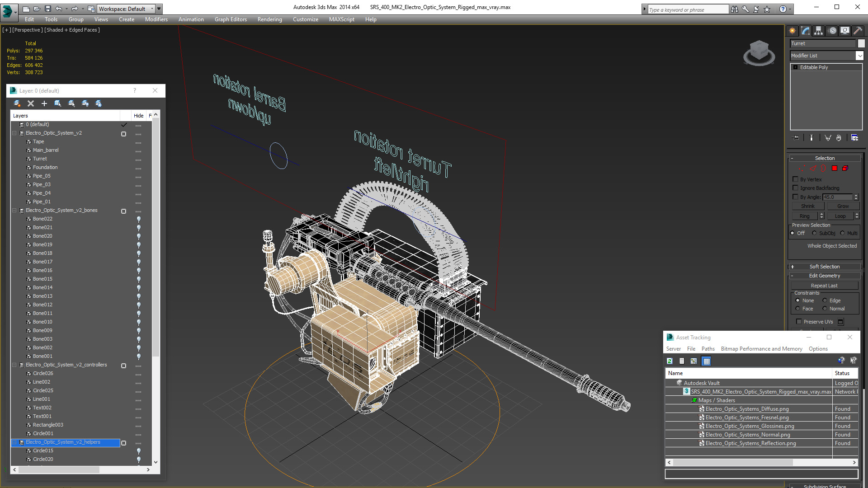Select SubObj preview selection radio
Screen dimensions: 868x488
coord(815,233)
